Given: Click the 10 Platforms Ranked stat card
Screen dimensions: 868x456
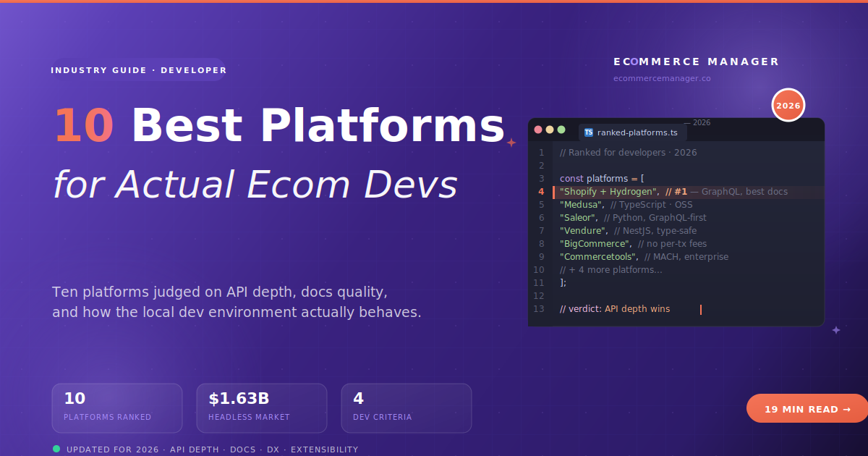Looking at the screenshot, I should (117, 408).
